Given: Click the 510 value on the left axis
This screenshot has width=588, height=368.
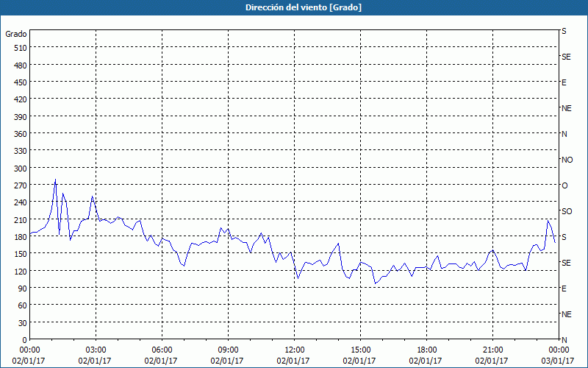Looking at the screenshot, I should (x=21, y=48).
